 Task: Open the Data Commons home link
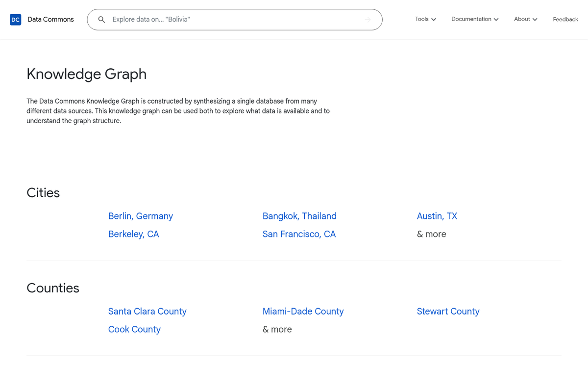pyautogui.click(x=50, y=20)
